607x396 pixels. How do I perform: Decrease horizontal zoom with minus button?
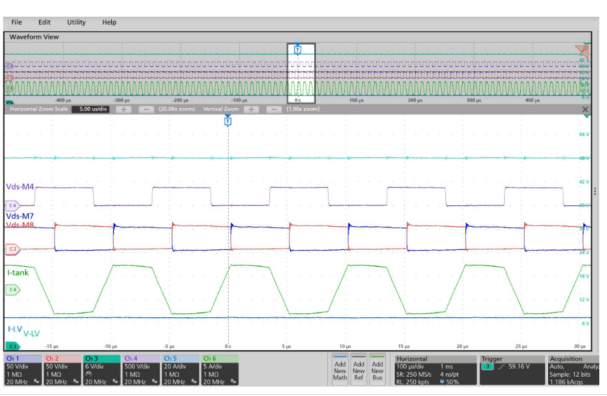coord(146,110)
